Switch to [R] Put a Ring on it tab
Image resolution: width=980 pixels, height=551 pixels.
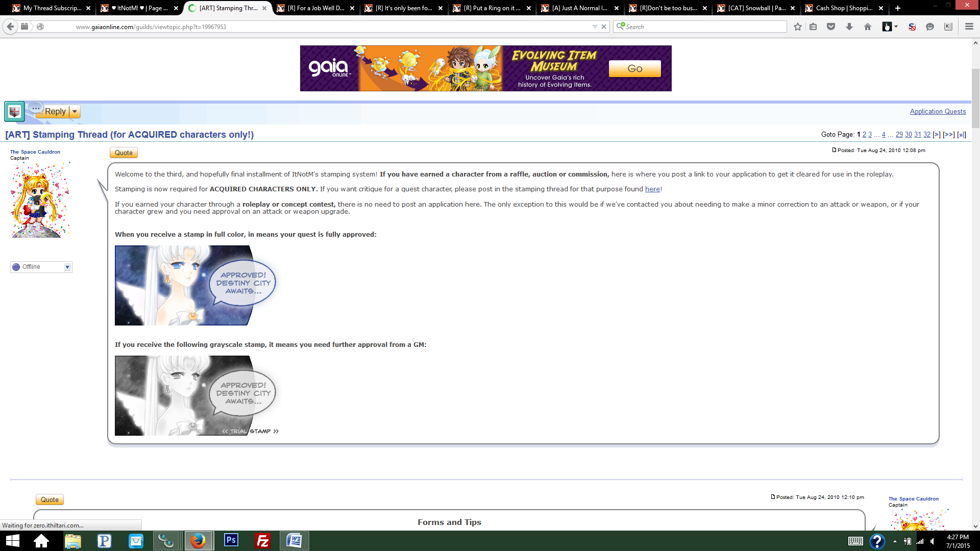click(x=491, y=8)
